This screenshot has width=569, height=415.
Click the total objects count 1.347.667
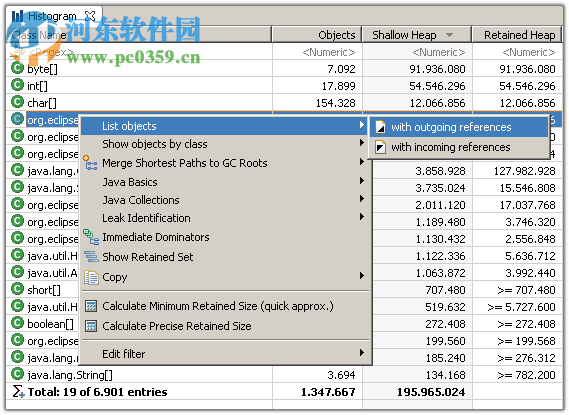click(x=328, y=392)
